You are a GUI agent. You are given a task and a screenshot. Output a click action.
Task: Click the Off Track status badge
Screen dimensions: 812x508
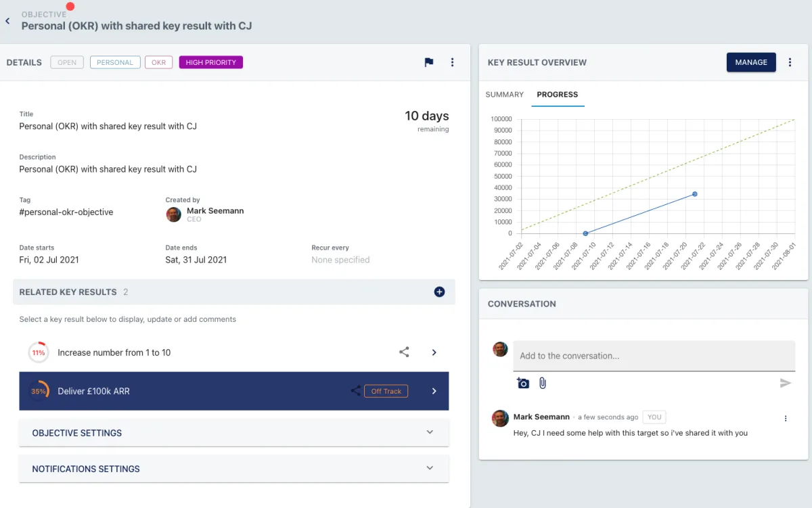point(386,391)
